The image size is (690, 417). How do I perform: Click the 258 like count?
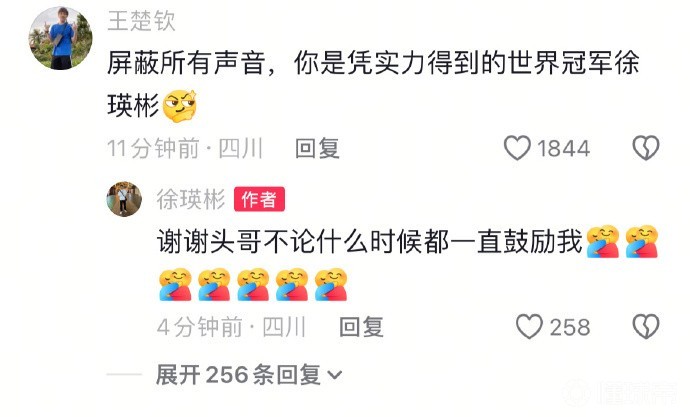pos(570,327)
